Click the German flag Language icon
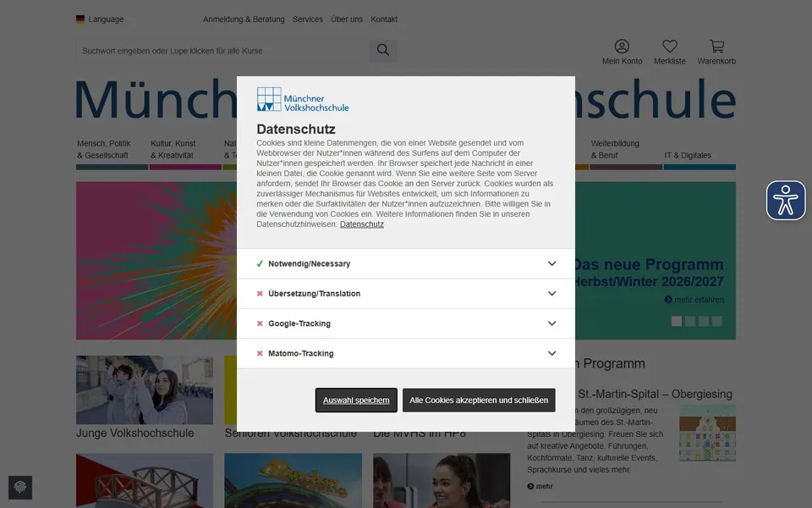The image size is (812, 508). tap(80, 19)
